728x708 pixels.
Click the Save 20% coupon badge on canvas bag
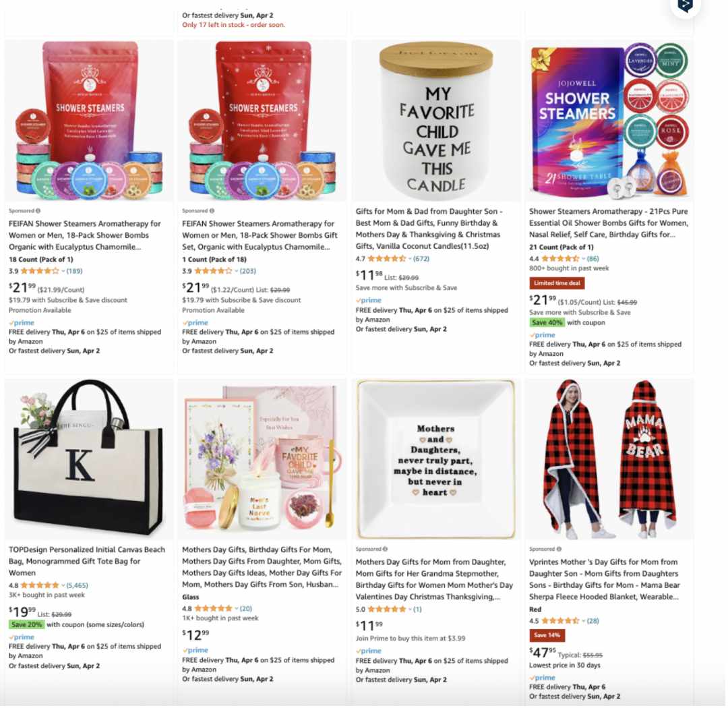coord(26,625)
